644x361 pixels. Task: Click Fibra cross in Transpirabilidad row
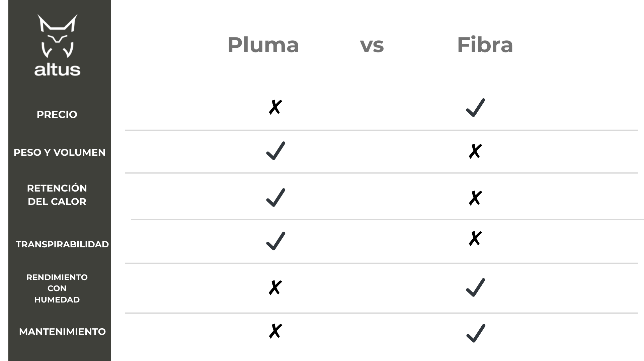475,239
